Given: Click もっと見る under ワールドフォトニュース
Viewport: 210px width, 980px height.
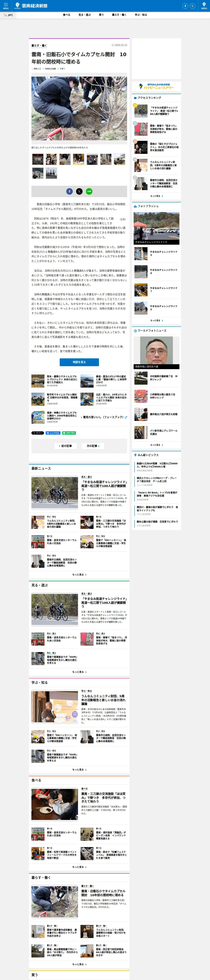Looking at the screenshot, I should [x=156, y=445].
